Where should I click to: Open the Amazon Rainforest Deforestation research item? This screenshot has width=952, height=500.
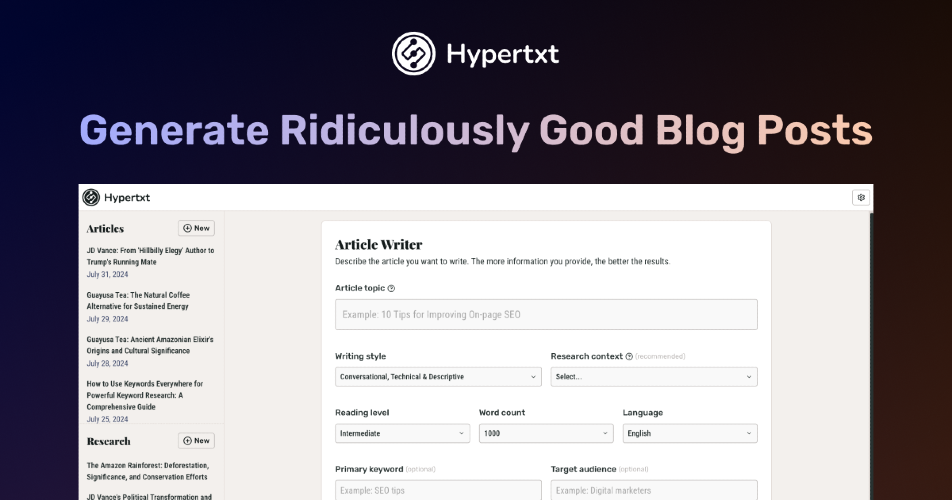click(x=148, y=471)
